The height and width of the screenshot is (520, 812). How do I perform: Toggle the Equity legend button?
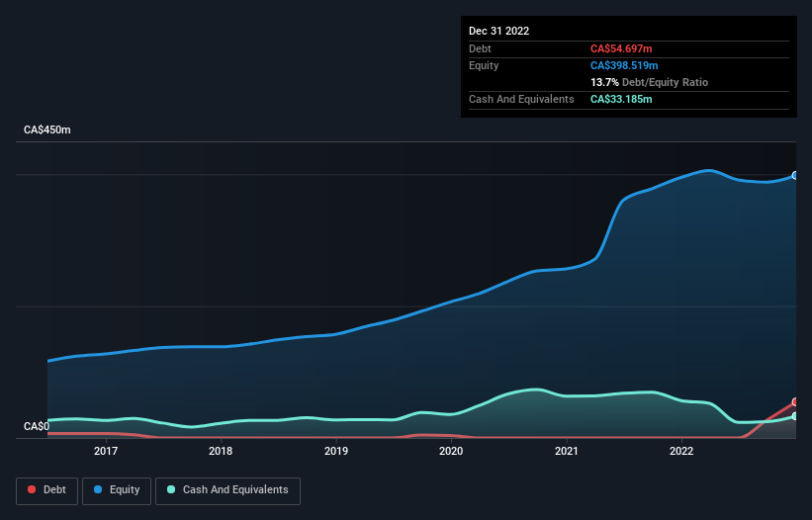[117, 490]
